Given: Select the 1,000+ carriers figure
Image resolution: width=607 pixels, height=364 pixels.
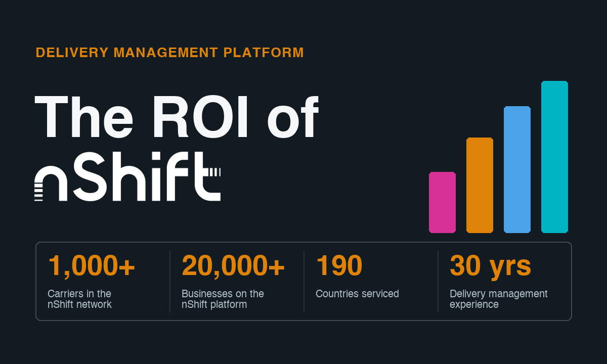Looking at the screenshot, I should point(92,266).
